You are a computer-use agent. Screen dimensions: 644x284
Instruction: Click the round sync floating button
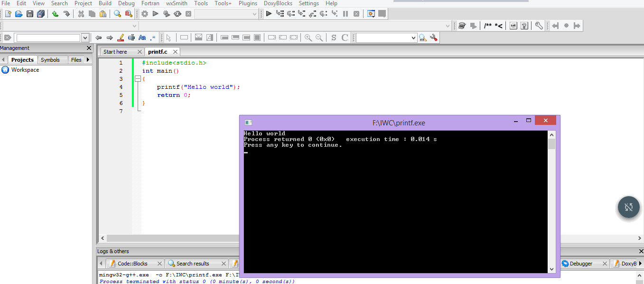629,207
